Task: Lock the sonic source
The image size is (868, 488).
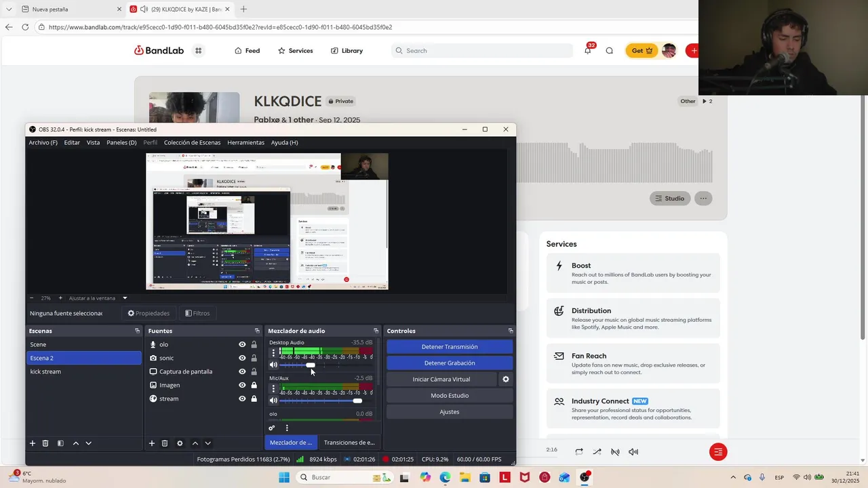Action: pos(254,358)
